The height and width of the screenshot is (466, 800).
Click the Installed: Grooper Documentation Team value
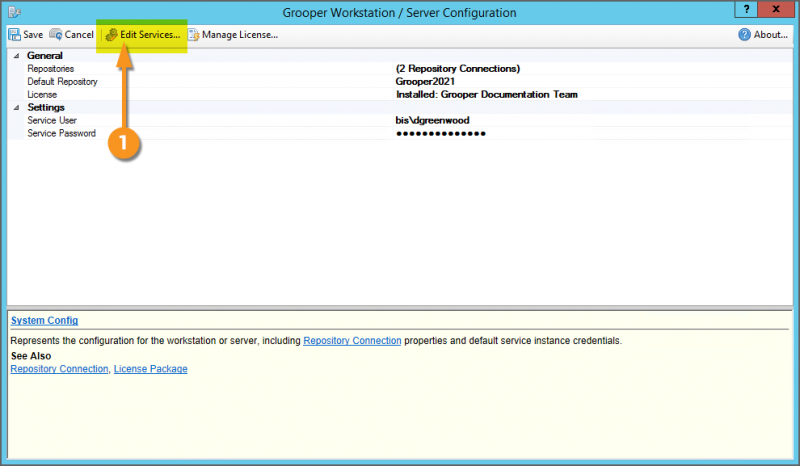pyautogui.click(x=487, y=94)
